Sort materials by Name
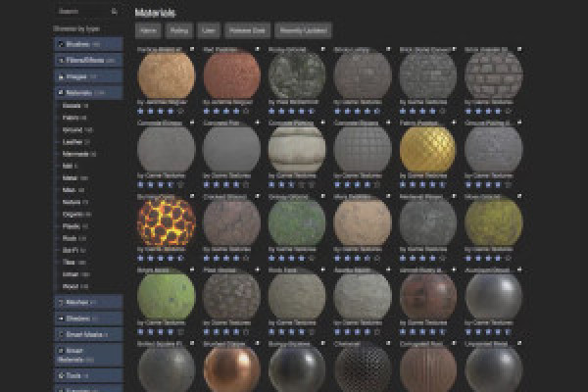 pyautogui.click(x=149, y=30)
